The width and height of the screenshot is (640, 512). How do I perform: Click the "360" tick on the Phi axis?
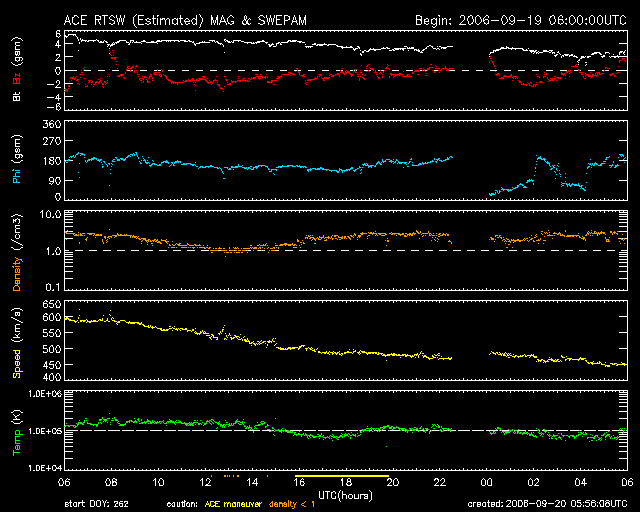coord(52,124)
